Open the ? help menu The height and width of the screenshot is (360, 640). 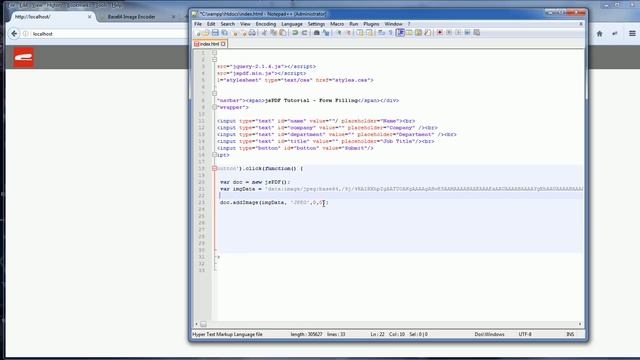tap(409, 24)
